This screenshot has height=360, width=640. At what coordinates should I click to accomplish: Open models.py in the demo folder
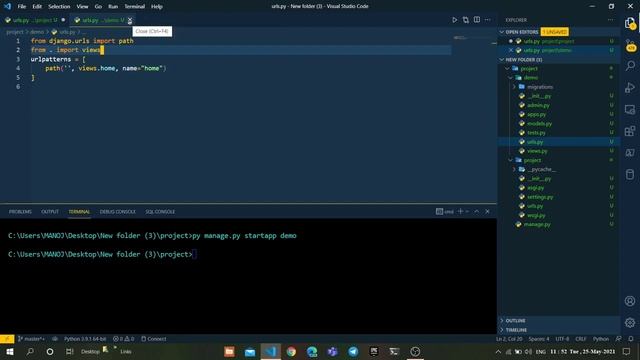[539, 124]
